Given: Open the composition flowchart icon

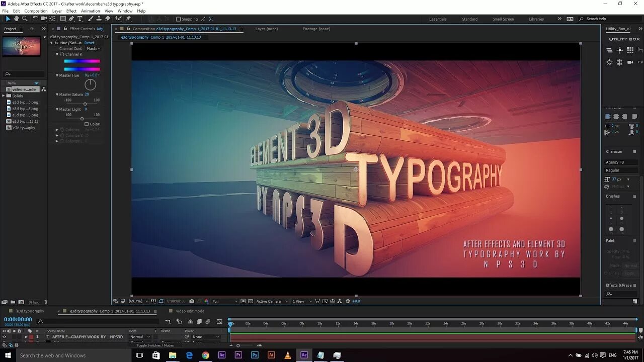Looking at the screenshot, I should pyautogui.click(x=340, y=301).
